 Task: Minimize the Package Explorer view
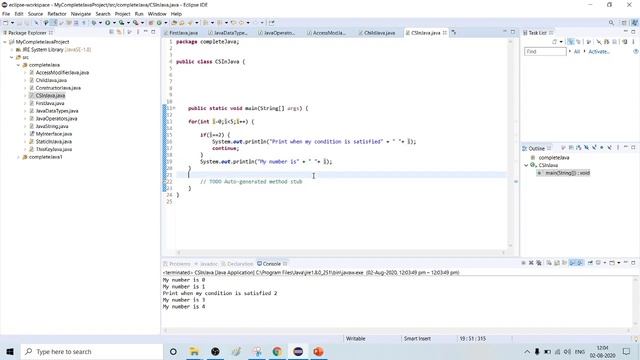pos(145,31)
